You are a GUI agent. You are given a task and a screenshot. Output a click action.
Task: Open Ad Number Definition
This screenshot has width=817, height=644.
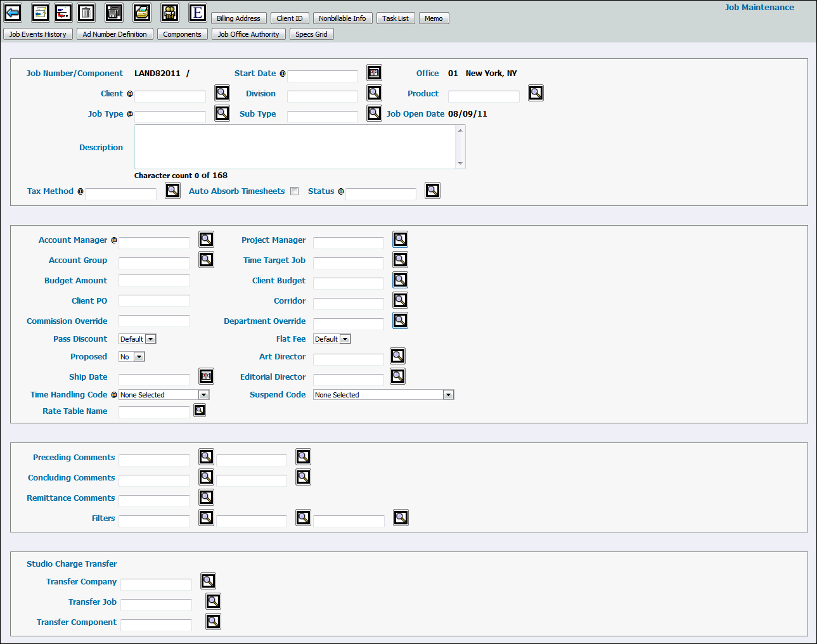click(x=115, y=34)
